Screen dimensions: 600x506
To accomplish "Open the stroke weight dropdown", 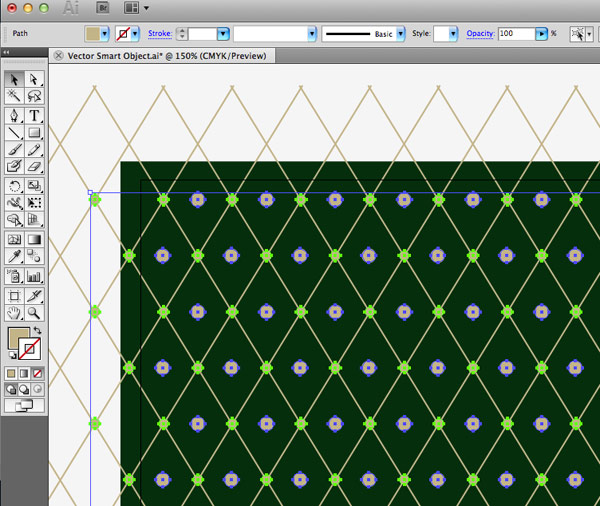I will click(223, 34).
